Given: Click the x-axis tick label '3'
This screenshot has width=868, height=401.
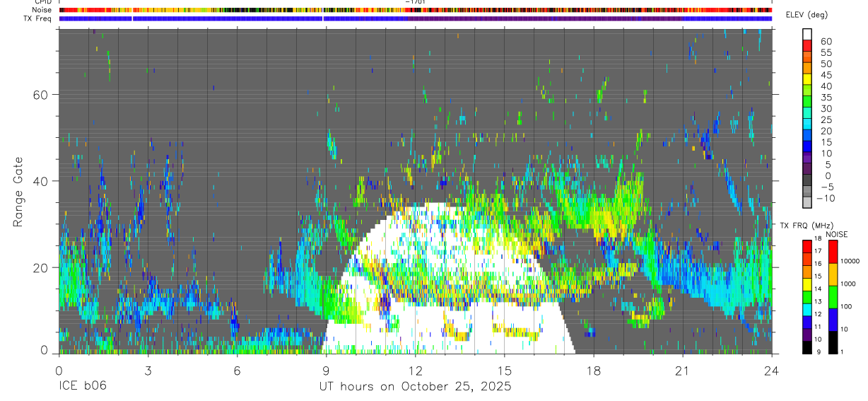Looking at the screenshot, I should [x=148, y=371].
